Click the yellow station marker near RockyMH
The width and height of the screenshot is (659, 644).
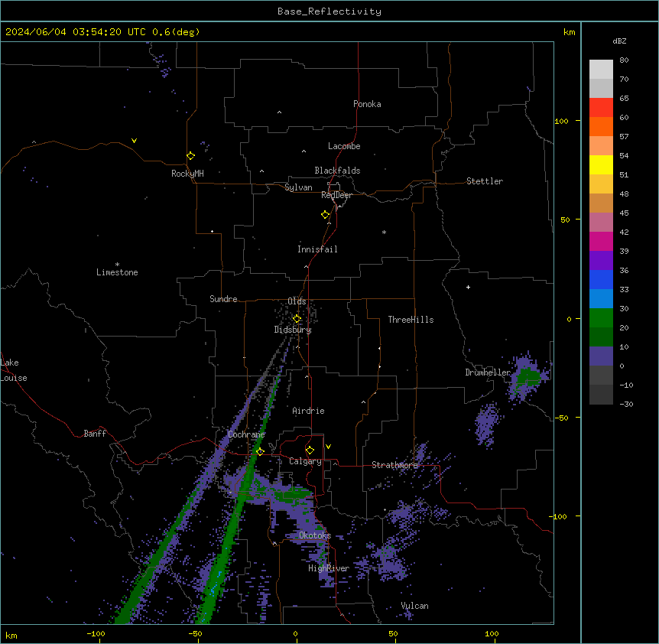(x=190, y=156)
